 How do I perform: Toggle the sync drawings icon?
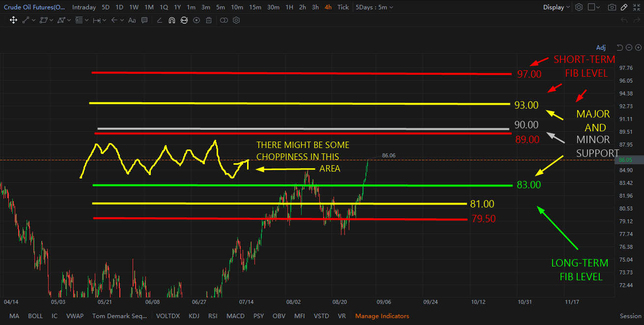coord(184,20)
